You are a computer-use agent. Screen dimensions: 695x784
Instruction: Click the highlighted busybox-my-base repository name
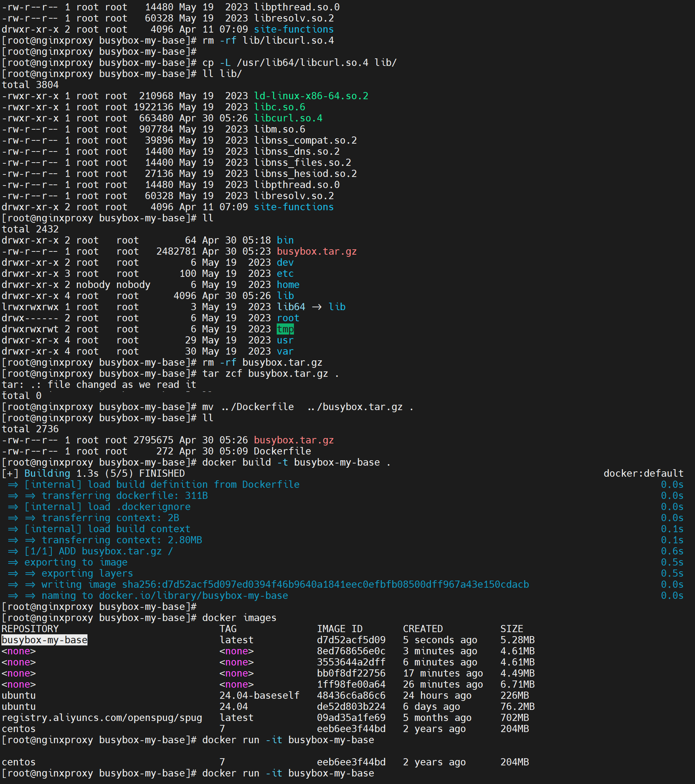tap(44, 640)
